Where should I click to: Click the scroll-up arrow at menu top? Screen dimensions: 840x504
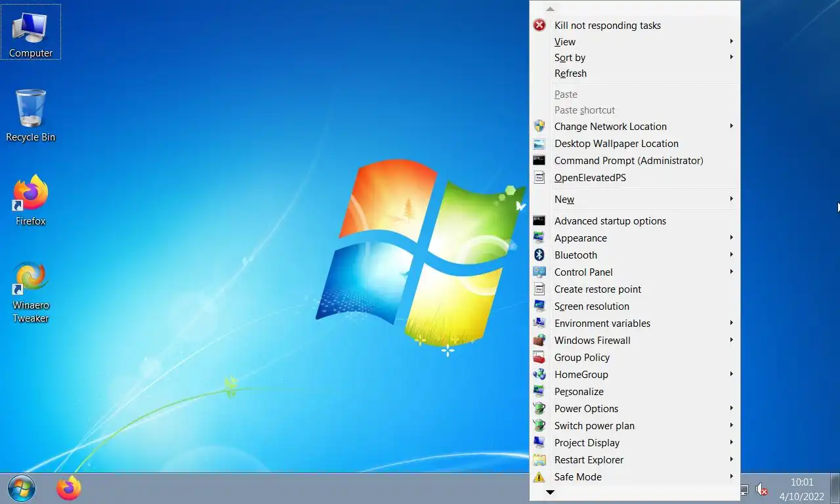tap(550, 9)
